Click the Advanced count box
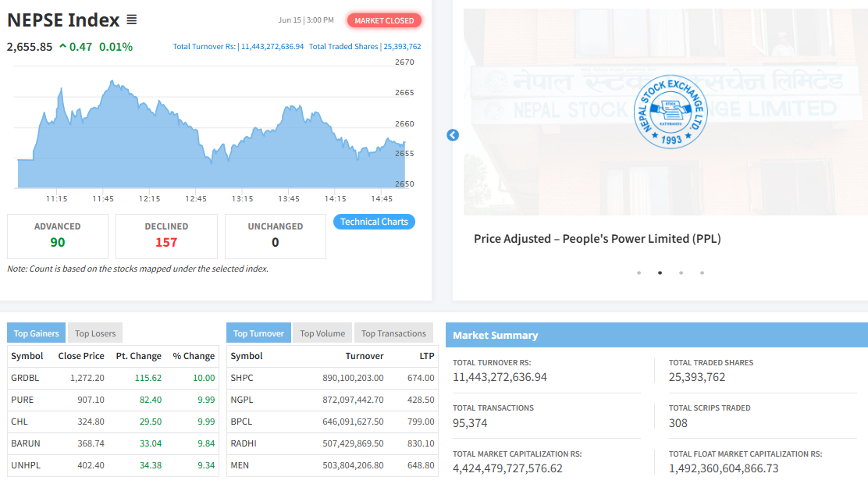 point(58,236)
